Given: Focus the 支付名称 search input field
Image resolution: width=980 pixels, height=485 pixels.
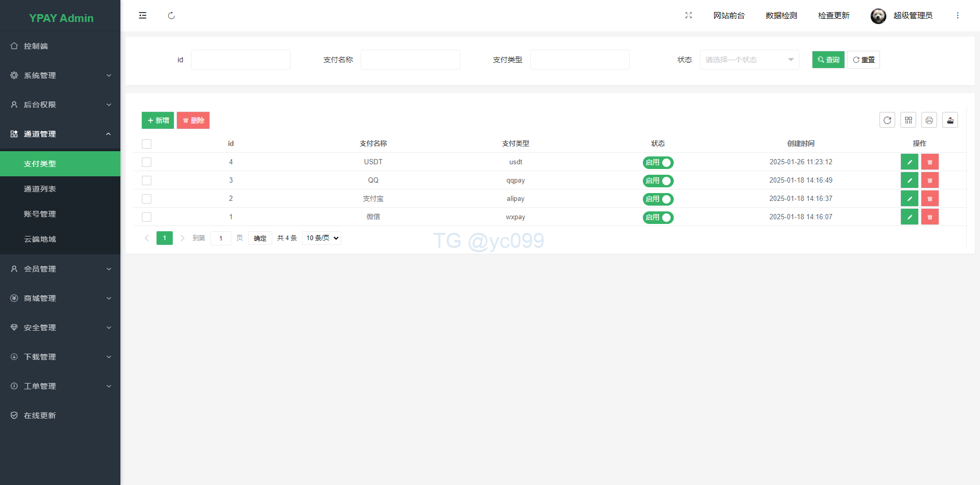Looking at the screenshot, I should click(410, 60).
